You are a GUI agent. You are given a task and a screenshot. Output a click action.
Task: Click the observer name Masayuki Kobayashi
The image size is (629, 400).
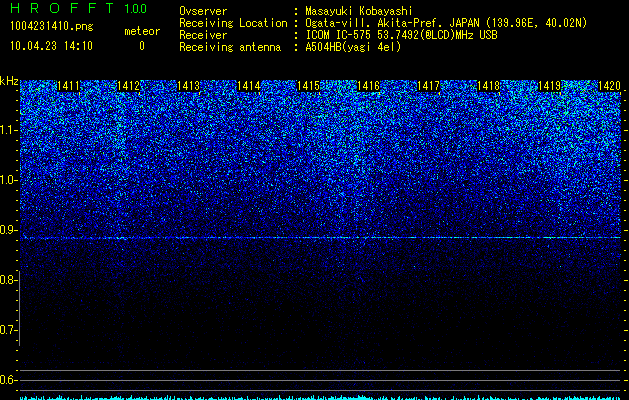coord(359,11)
